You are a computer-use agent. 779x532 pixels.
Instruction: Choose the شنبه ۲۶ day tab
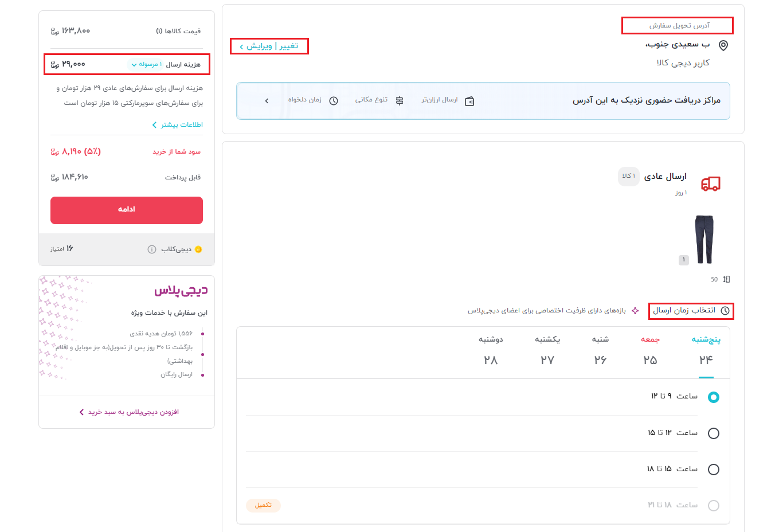pos(600,351)
